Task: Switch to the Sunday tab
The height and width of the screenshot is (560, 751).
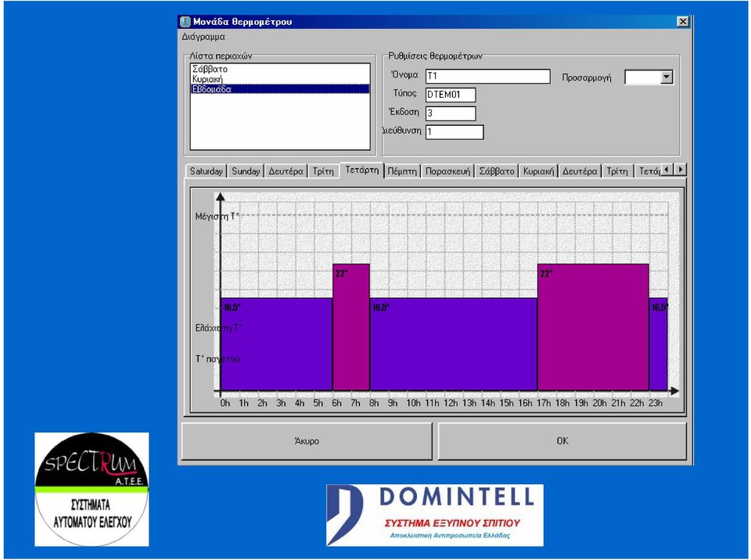Action: [246, 171]
